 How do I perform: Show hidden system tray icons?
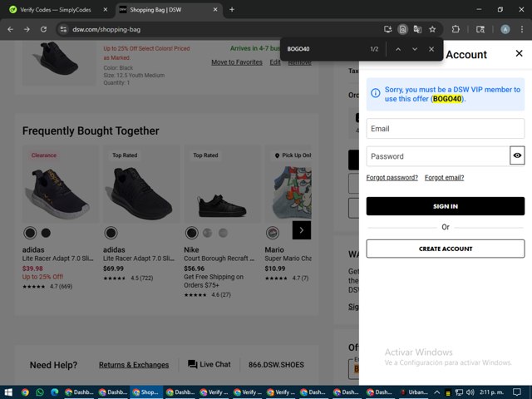436,392
